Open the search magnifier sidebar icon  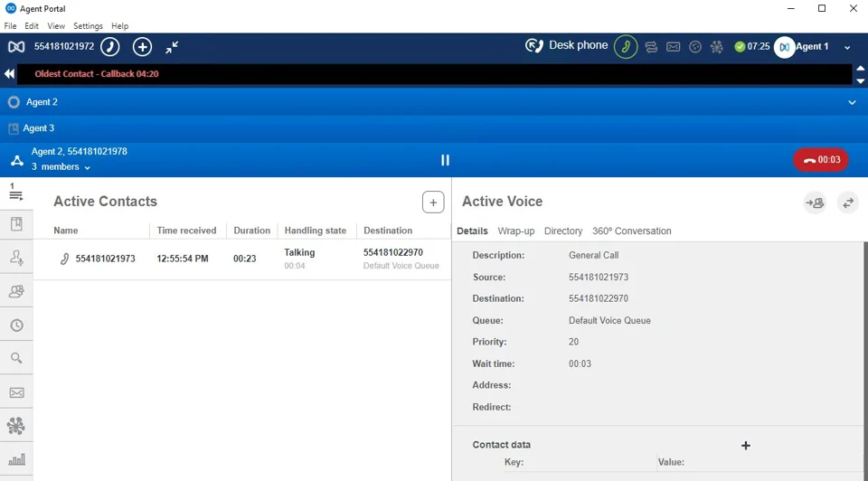[x=16, y=358]
